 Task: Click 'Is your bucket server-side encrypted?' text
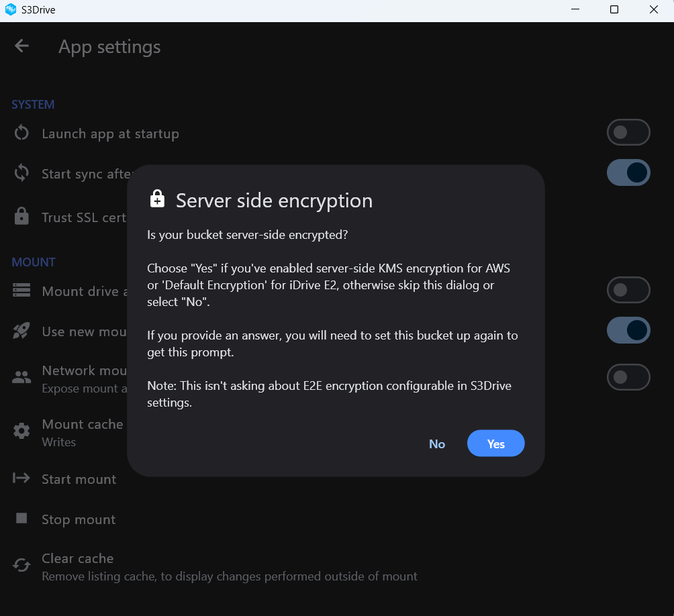click(247, 235)
